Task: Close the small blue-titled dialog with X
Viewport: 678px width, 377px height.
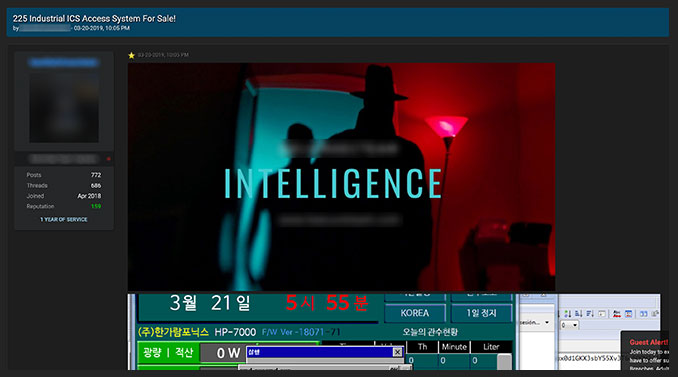Action: click(x=397, y=352)
